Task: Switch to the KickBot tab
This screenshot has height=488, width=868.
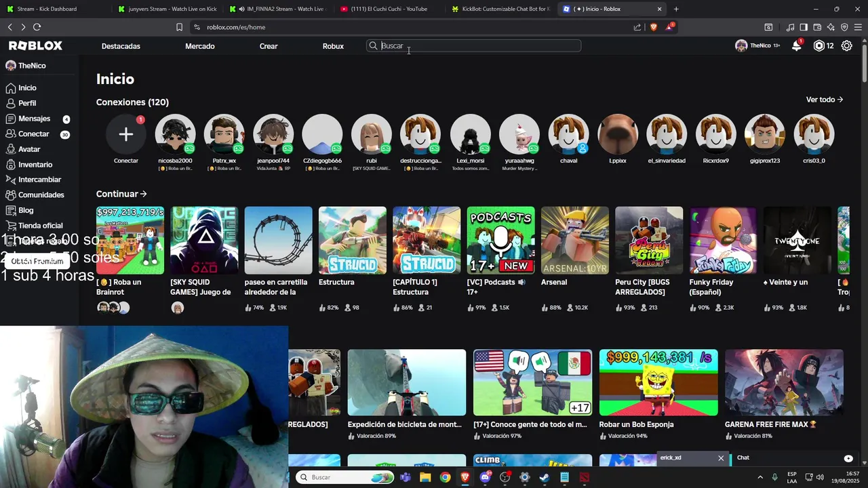Action: [x=500, y=9]
